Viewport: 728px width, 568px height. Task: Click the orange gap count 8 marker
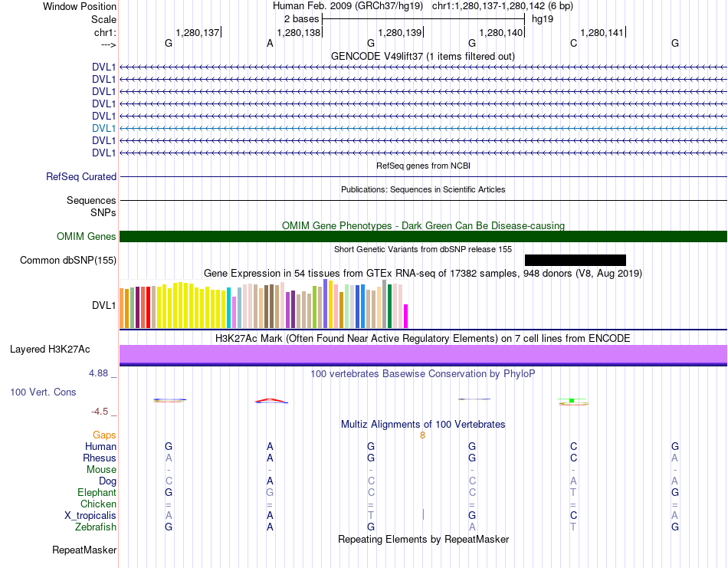[x=422, y=435]
